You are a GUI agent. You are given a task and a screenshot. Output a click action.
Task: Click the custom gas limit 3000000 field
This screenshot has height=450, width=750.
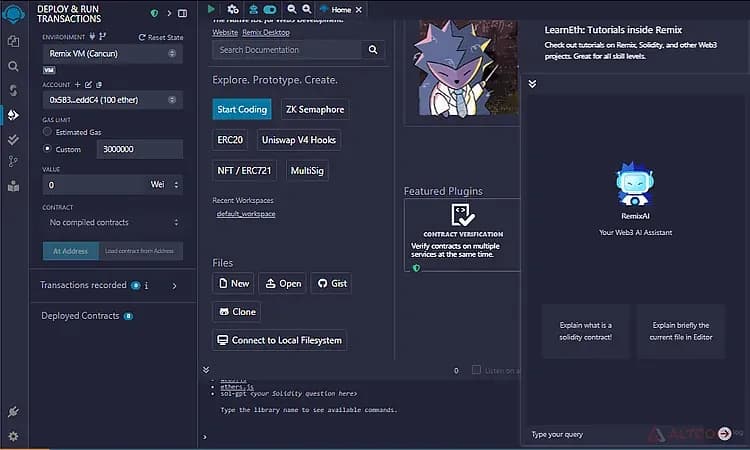pyautogui.click(x=140, y=149)
